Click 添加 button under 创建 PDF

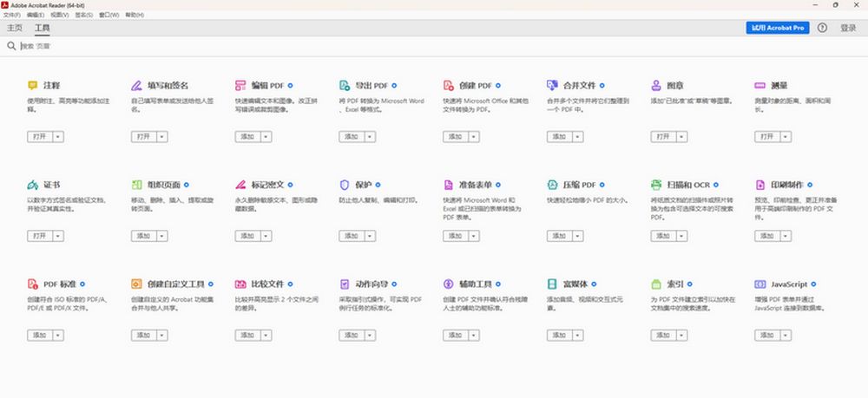pos(456,136)
